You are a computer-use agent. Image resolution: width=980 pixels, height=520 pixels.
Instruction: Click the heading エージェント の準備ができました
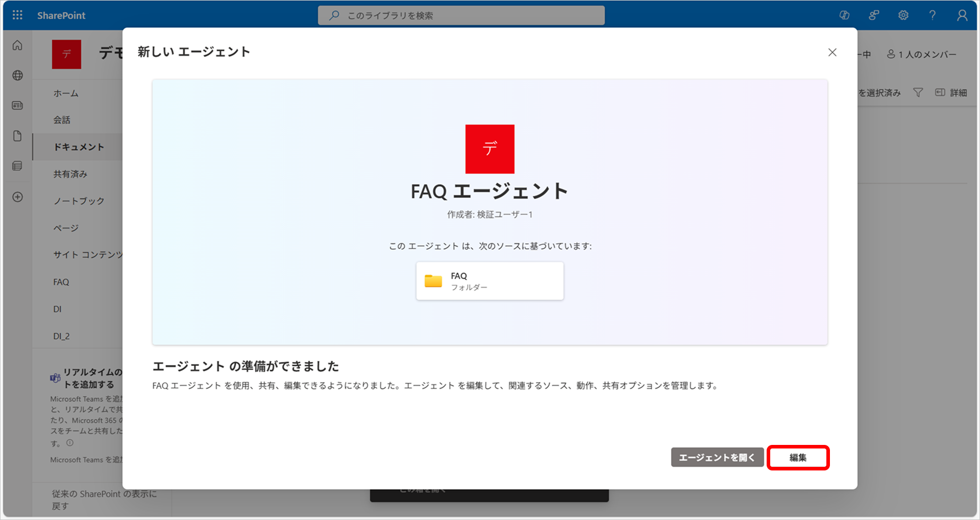(x=246, y=366)
